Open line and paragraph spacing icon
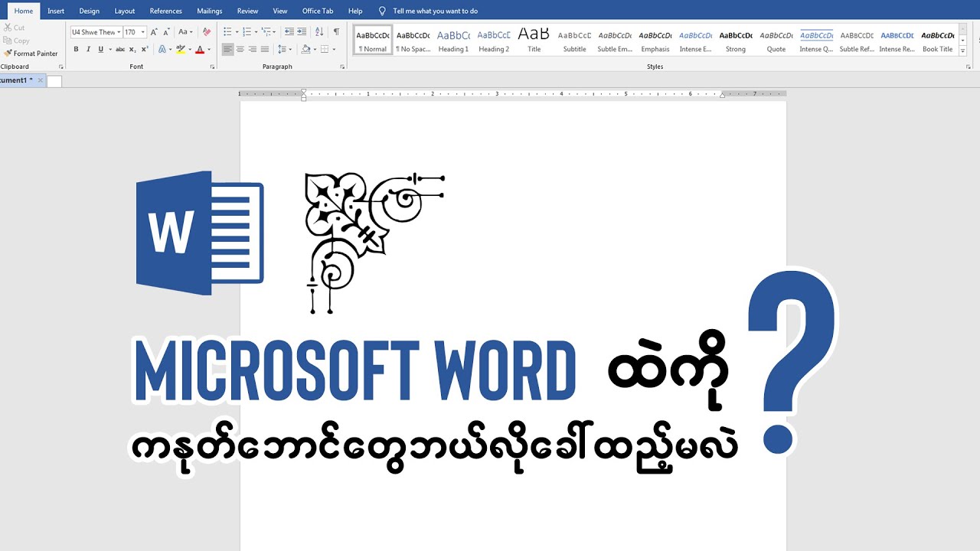Viewport: 980px width, 551px height. pos(282,49)
